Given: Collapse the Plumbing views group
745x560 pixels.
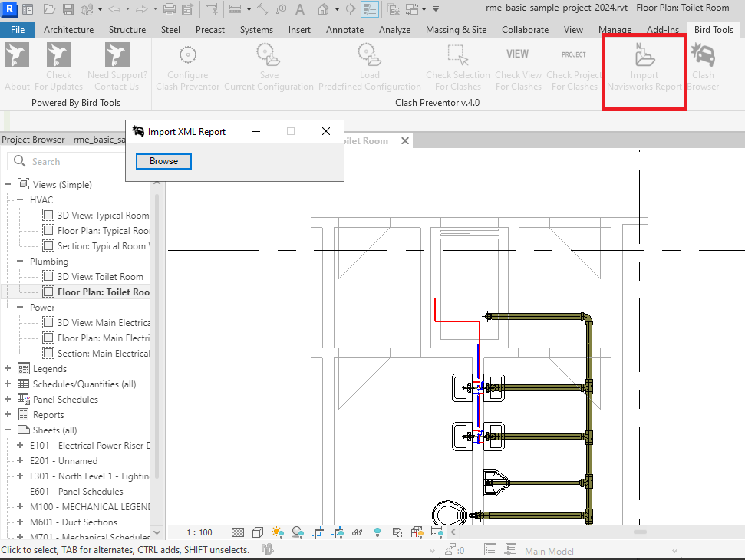Looking at the screenshot, I should click(x=21, y=262).
